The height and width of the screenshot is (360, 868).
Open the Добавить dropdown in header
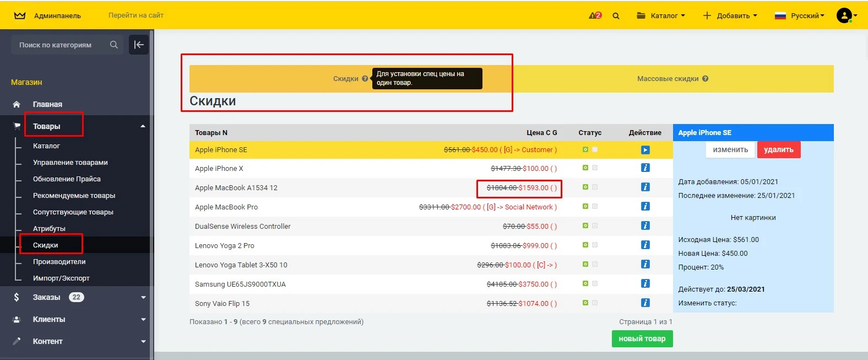coord(730,15)
